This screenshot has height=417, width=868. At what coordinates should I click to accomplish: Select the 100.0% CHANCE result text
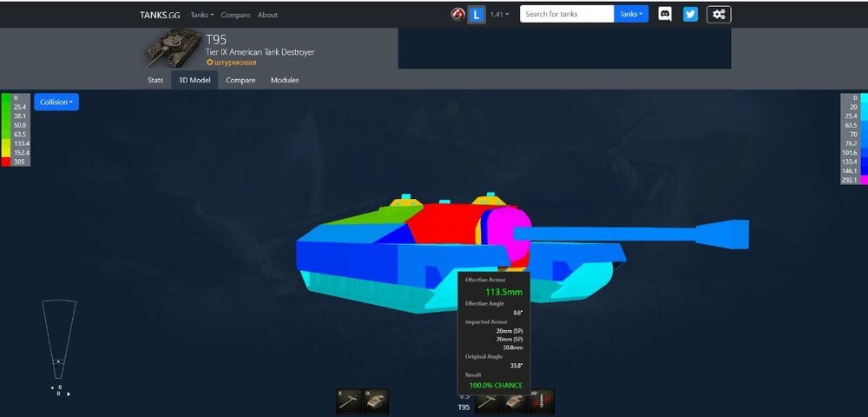pyautogui.click(x=496, y=386)
